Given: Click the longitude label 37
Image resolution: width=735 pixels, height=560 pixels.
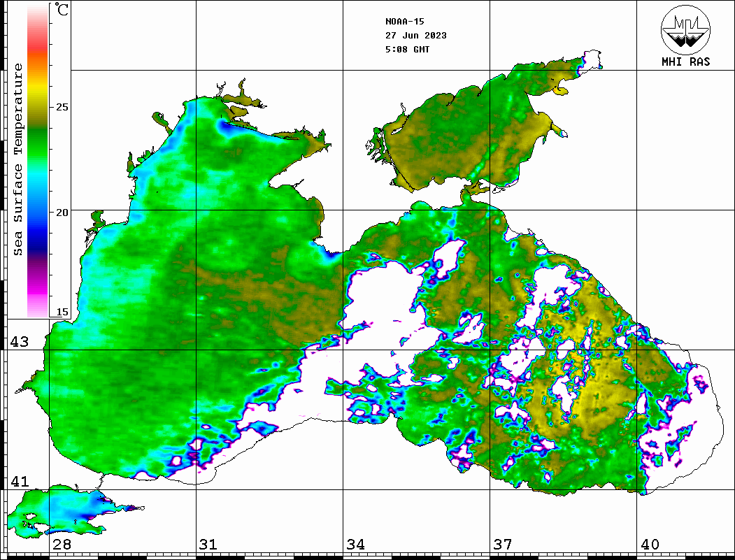Looking at the screenshot, I should click(503, 545).
